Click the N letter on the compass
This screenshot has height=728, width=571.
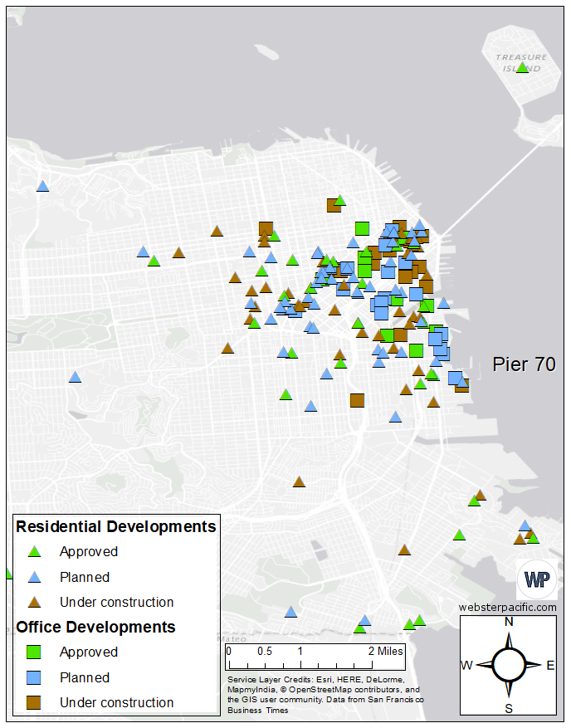(x=509, y=622)
